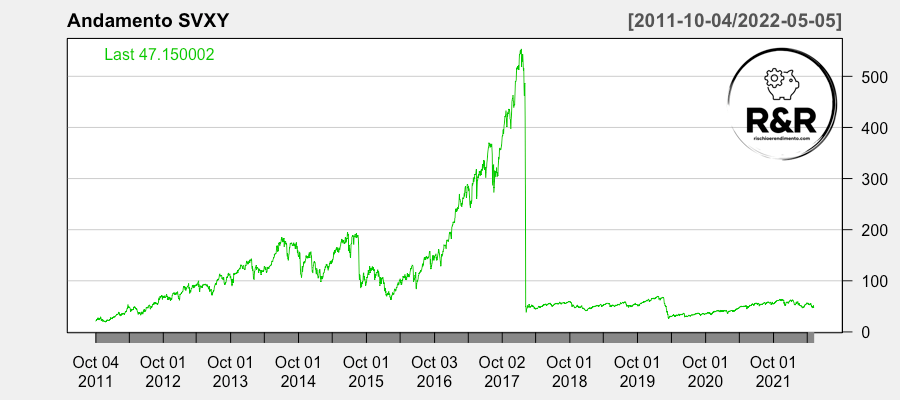Viewport: 900px width, 400px height.
Task: Click the Last 47.150002 value label
Action: point(159,54)
